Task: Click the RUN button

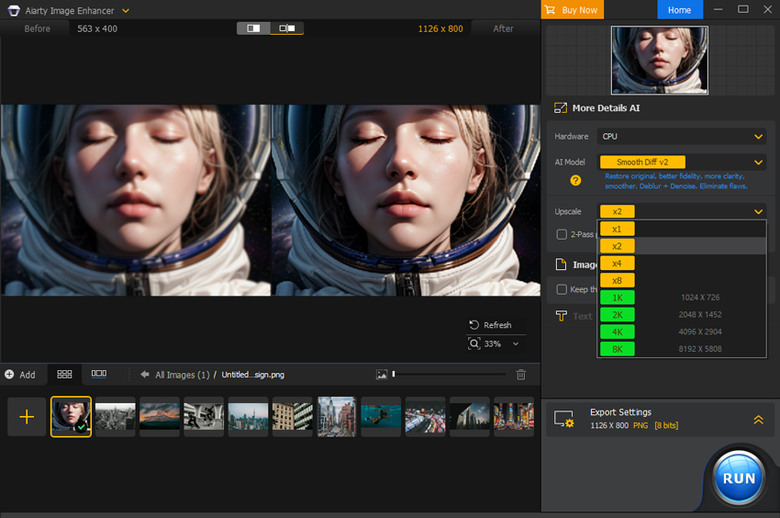Action: pyautogui.click(x=738, y=478)
